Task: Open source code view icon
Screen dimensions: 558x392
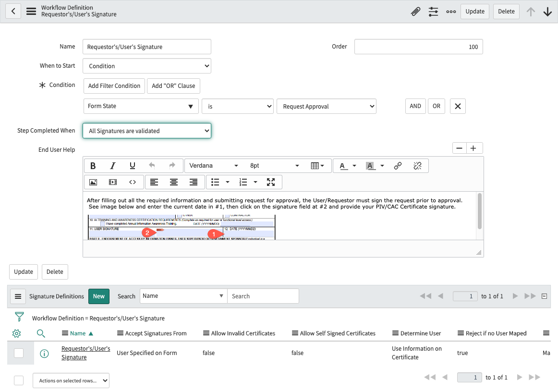Action: 133,182
